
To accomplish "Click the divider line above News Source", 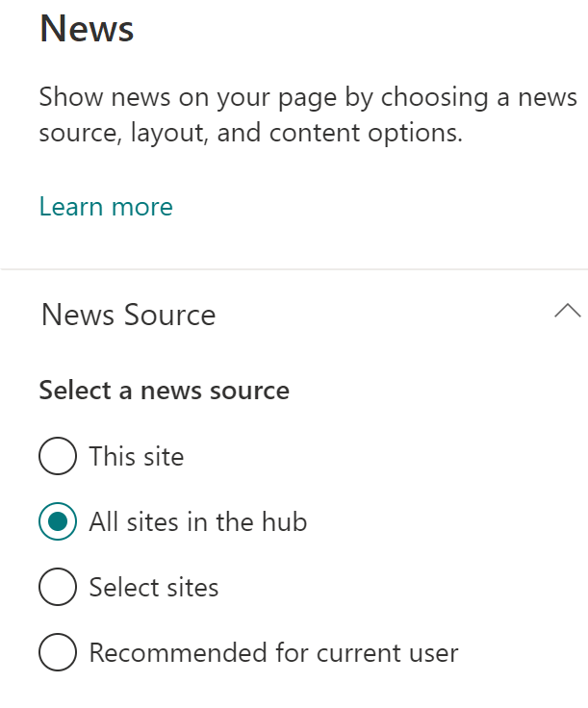I will 294,269.
